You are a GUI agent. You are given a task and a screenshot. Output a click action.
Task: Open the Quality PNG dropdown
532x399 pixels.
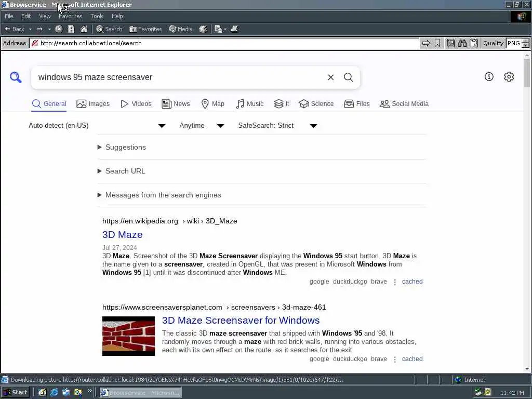(517, 43)
